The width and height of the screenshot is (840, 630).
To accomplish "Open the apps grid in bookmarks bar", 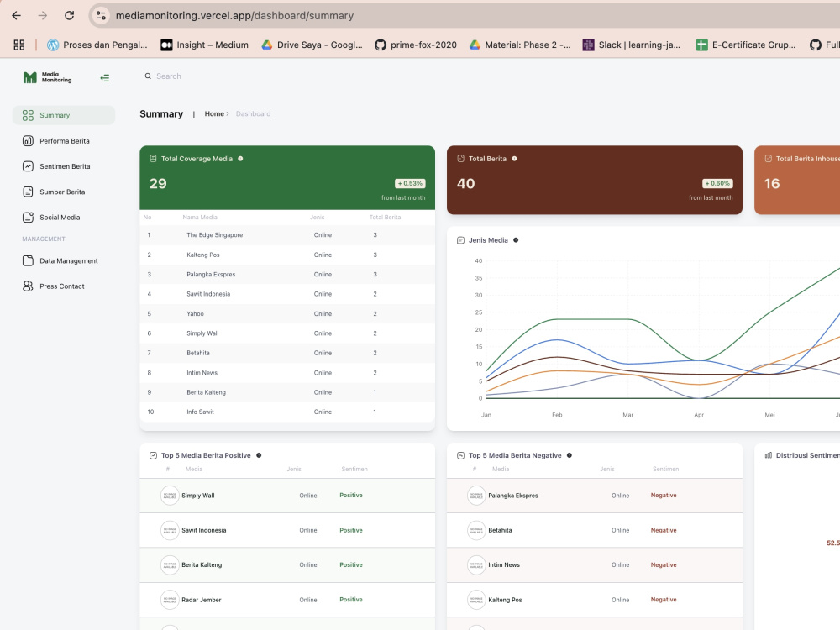I will [x=19, y=45].
